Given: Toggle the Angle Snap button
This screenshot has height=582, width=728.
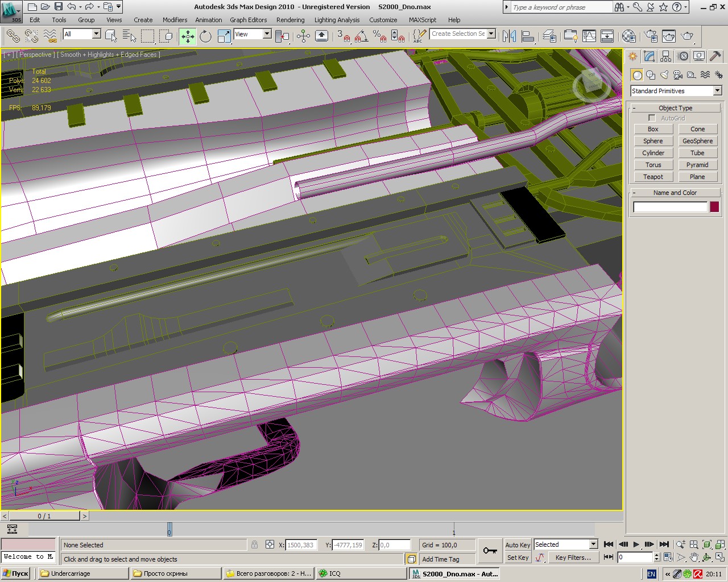Looking at the screenshot, I should (360, 36).
